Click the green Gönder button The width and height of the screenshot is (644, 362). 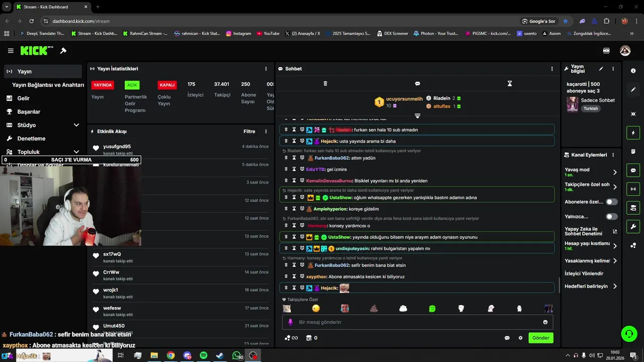[x=541, y=338]
